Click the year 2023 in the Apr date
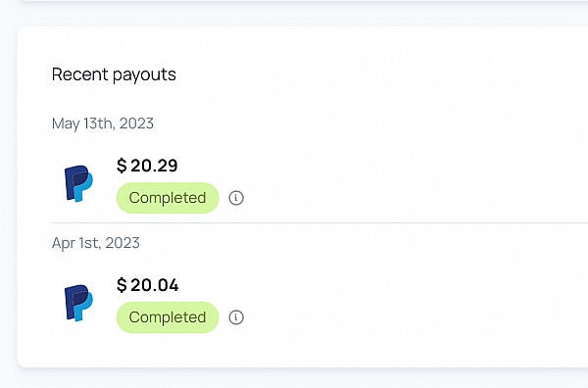The image size is (588, 388). pyautogui.click(x=122, y=243)
